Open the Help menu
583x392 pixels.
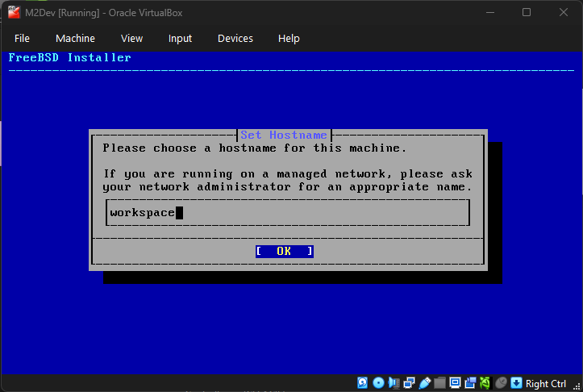coord(289,38)
